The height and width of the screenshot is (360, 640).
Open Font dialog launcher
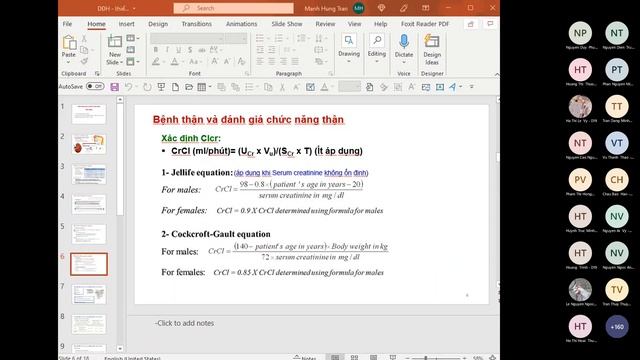point(247,73)
